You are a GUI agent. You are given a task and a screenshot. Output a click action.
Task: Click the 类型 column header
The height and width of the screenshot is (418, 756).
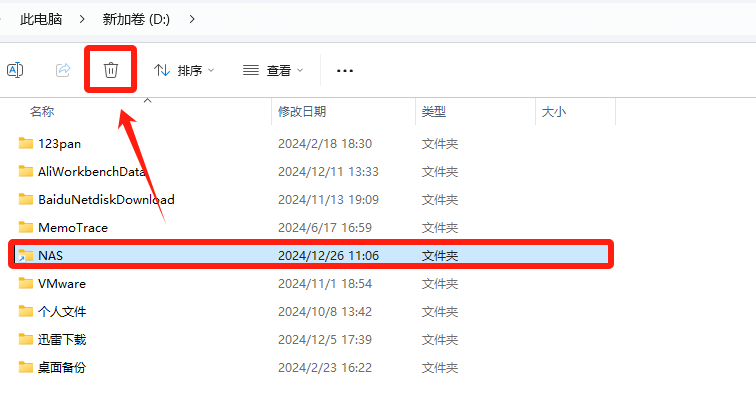point(434,112)
